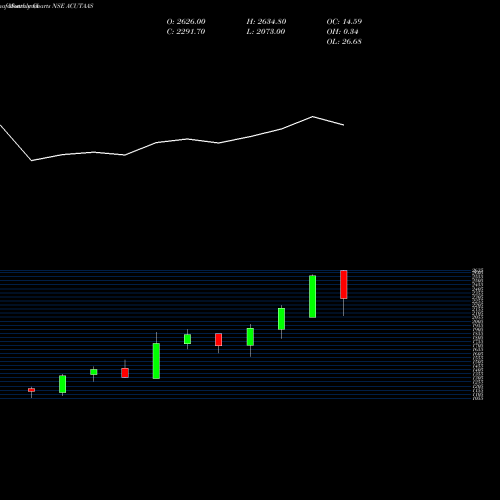Select the final red candlestick at chart top
500x500 pixels.
pos(344,284)
